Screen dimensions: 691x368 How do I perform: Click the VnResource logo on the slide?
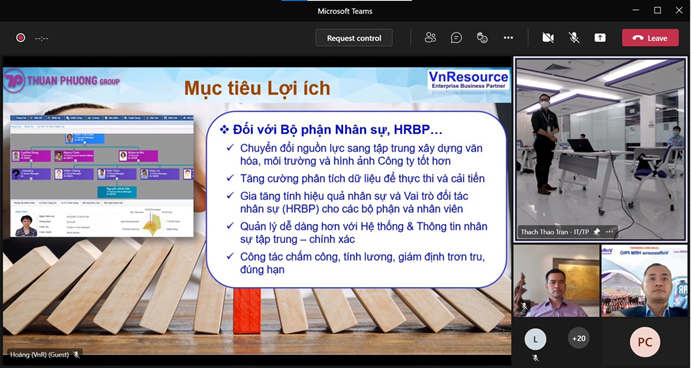pos(468,79)
